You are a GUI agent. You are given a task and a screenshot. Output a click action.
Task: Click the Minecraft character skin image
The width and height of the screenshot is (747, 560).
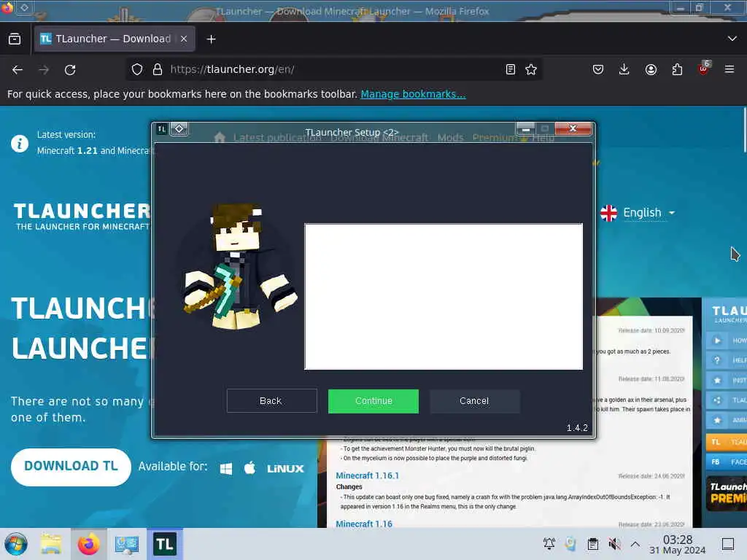(239, 268)
